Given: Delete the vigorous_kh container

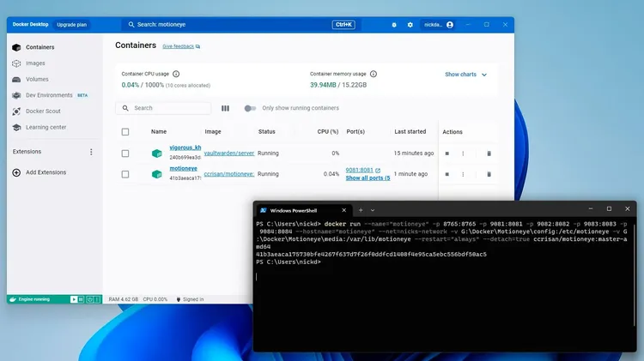Looking at the screenshot, I should 489,153.
